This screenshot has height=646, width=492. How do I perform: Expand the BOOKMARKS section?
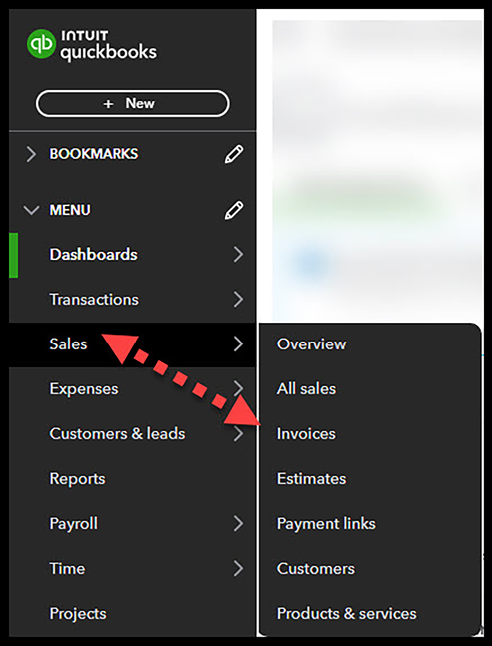pos(31,154)
